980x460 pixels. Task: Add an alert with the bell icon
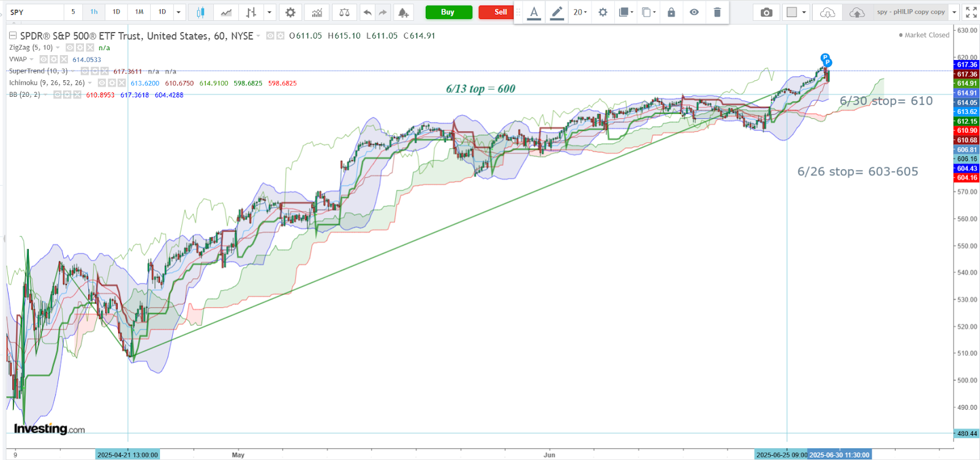403,12
